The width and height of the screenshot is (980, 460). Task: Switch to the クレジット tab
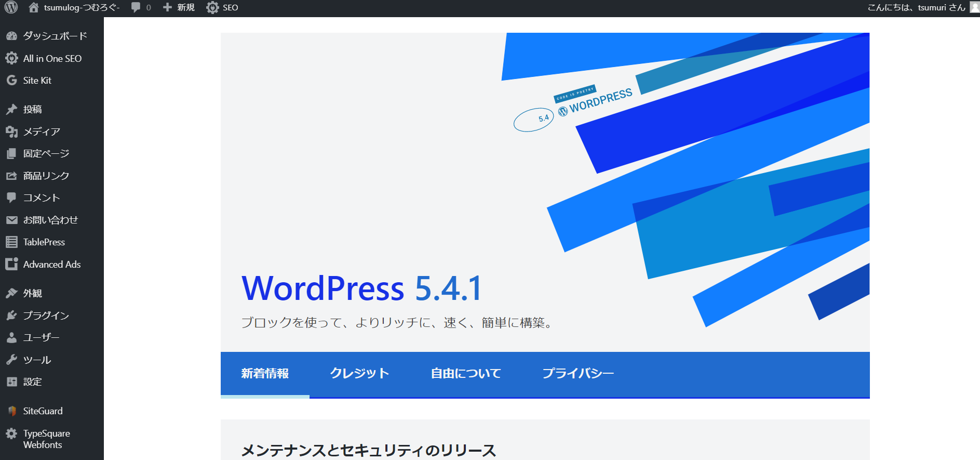tap(359, 374)
